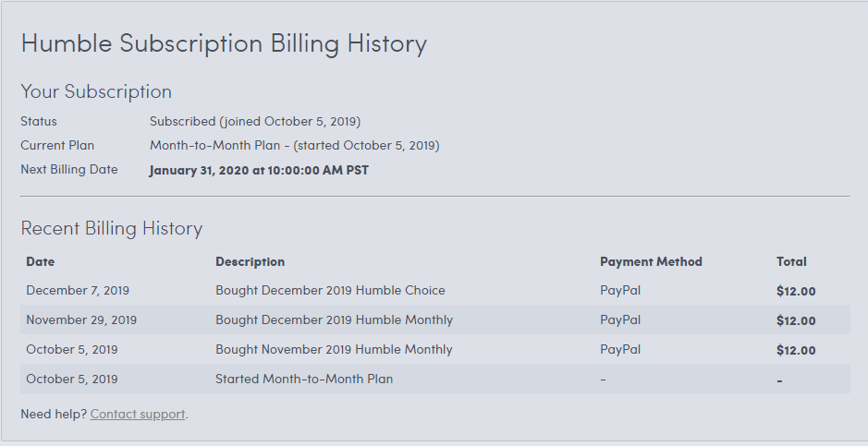Click the Month-to-Month Plan current plan value
This screenshot has height=446, width=868.
[295, 145]
